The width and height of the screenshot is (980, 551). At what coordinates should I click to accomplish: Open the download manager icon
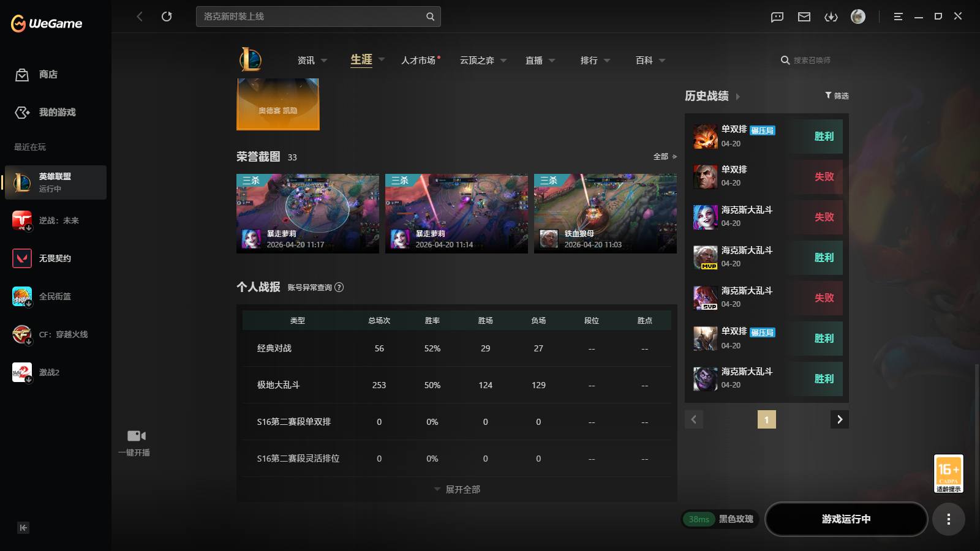tap(831, 17)
